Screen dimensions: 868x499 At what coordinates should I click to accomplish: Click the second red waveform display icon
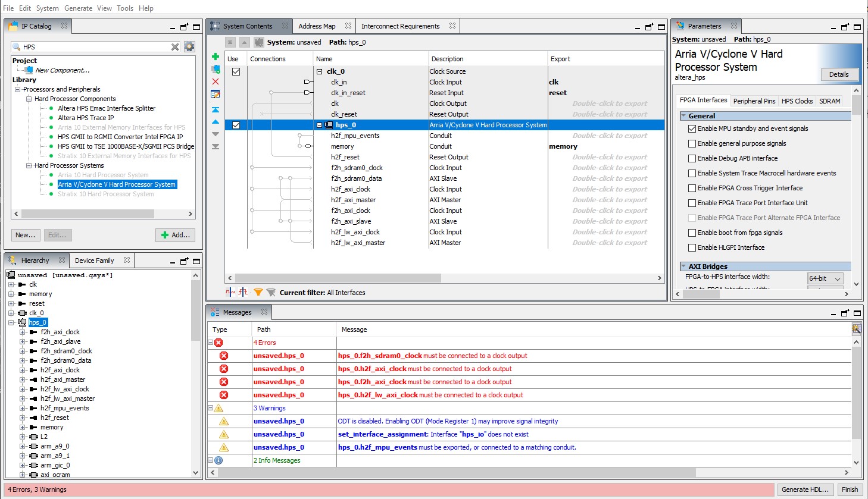pos(243,292)
